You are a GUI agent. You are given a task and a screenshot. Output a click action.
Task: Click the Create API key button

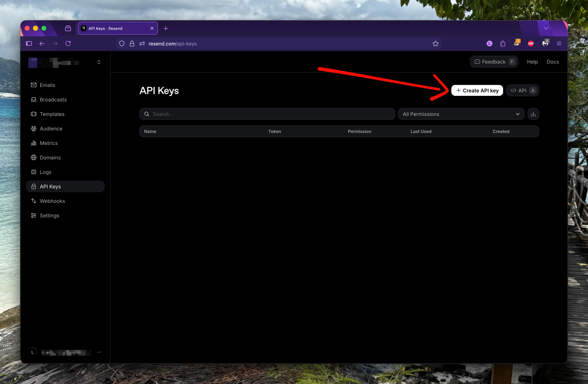pos(477,90)
